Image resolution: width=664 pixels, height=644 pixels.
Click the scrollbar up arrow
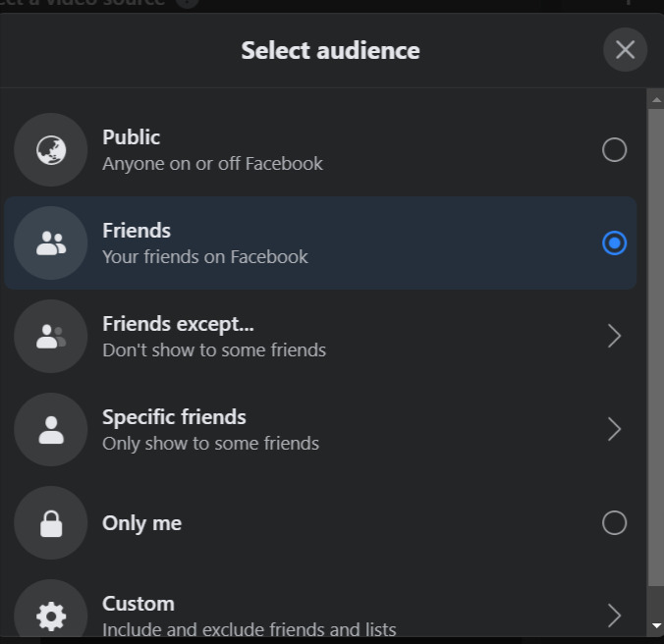[656, 100]
